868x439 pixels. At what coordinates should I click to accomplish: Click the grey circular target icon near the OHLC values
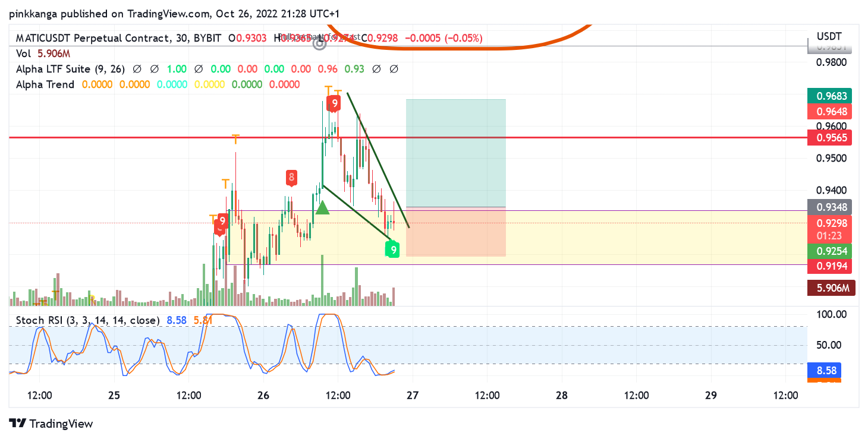pyautogui.click(x=319, y=43)
